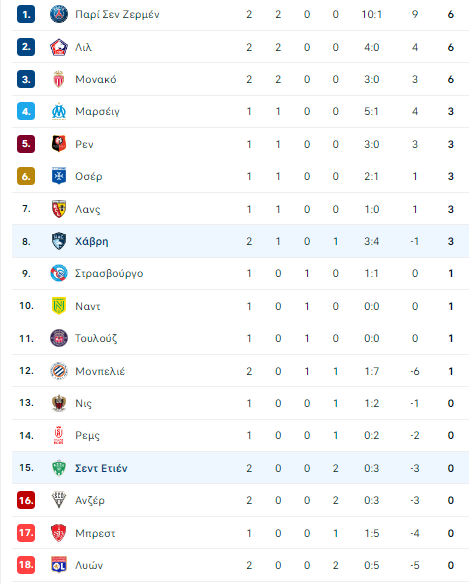Open the Μονπελιέ team page
This screenshot has width=469, height=584.
[100, 371]
